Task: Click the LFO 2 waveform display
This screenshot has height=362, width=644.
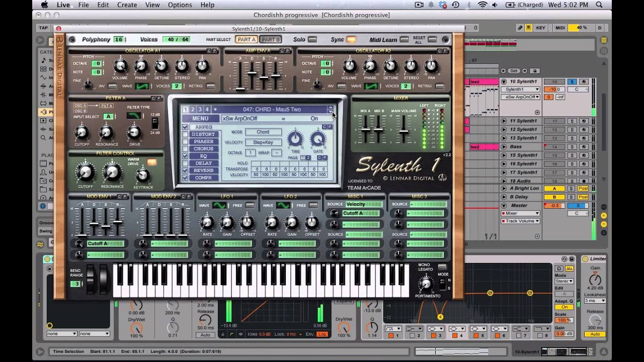Action: point(283,205)
